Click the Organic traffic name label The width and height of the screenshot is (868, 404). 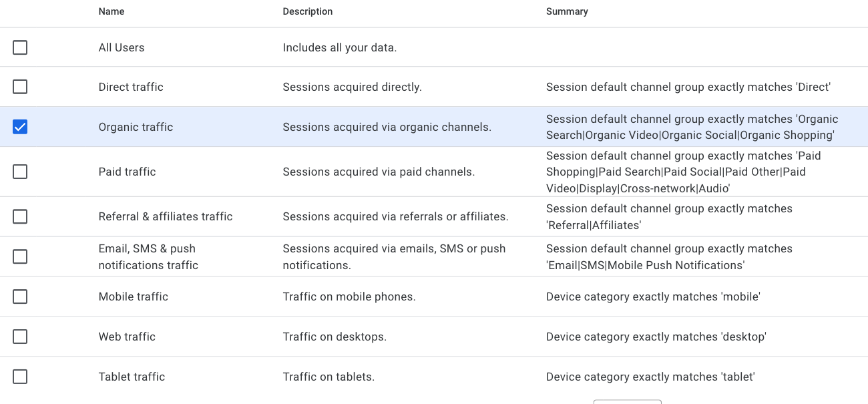(136, 127)
